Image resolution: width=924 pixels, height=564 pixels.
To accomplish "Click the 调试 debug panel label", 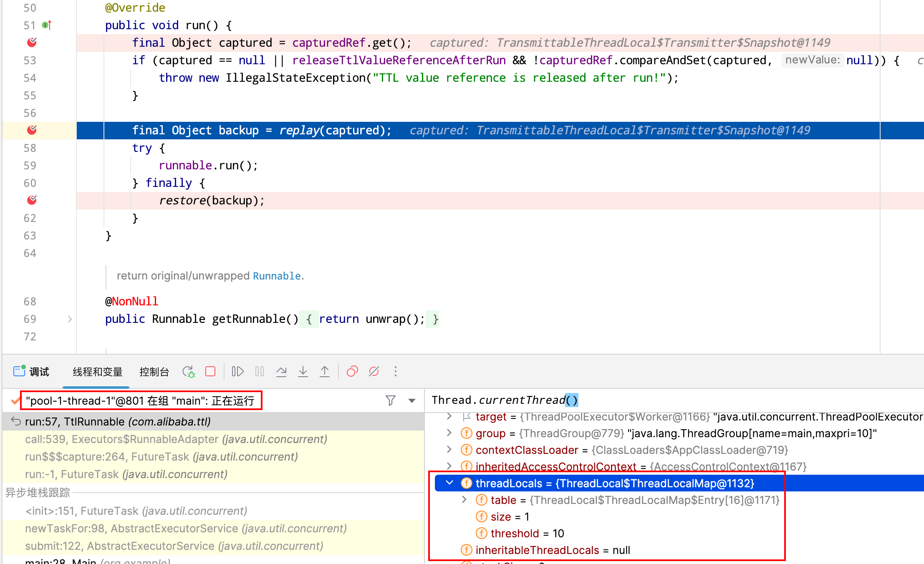I will click(x=39, y=372).
